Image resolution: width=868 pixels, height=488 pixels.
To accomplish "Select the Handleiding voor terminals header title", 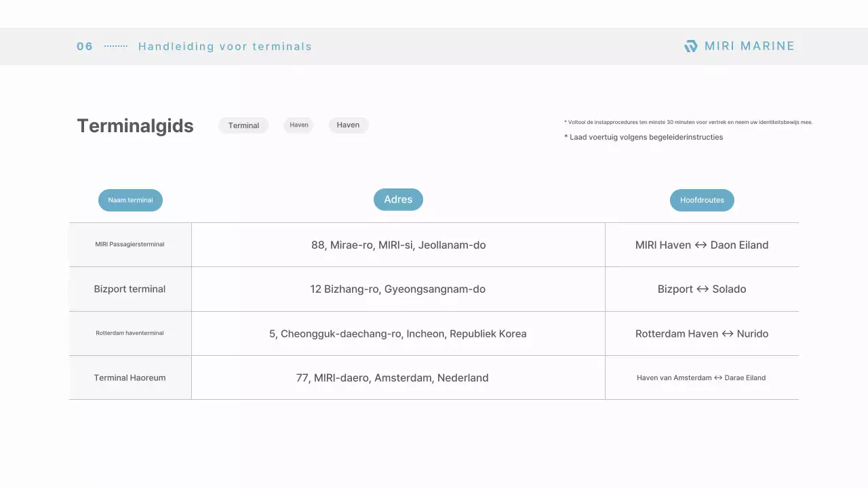I will (x=225, y=46).
